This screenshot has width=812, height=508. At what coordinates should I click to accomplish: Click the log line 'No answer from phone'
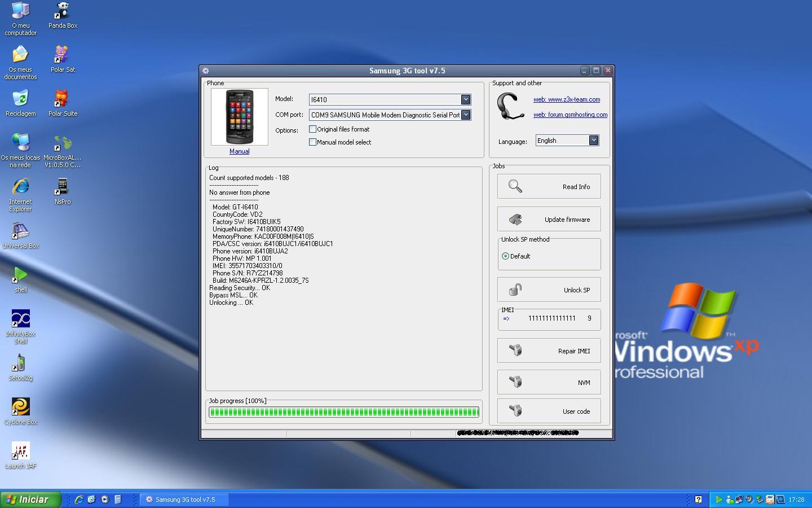pos(240,192)
